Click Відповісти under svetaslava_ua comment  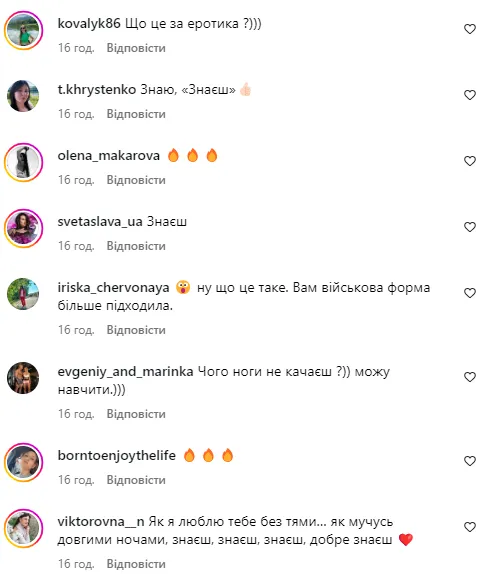[x=136, y=246]
